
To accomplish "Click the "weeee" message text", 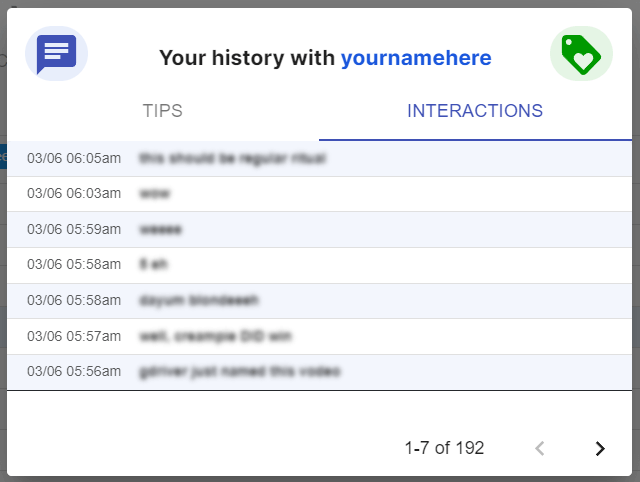I will click(x=161, y=229).
